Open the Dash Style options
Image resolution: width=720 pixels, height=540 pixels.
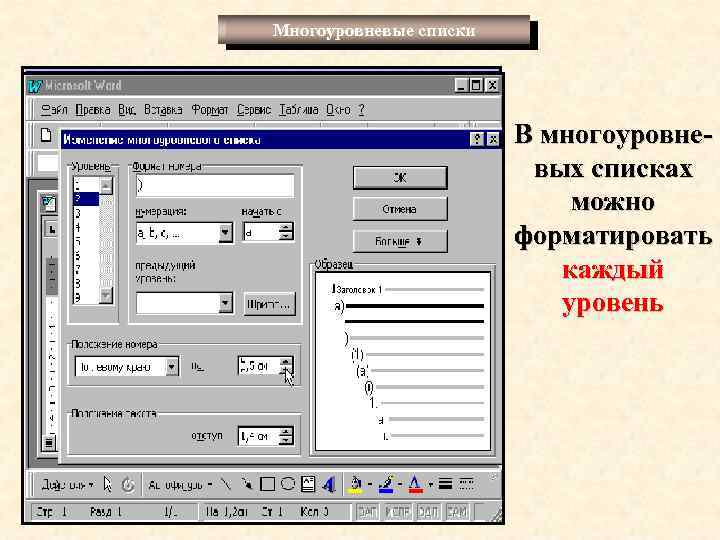click(467, 484)
